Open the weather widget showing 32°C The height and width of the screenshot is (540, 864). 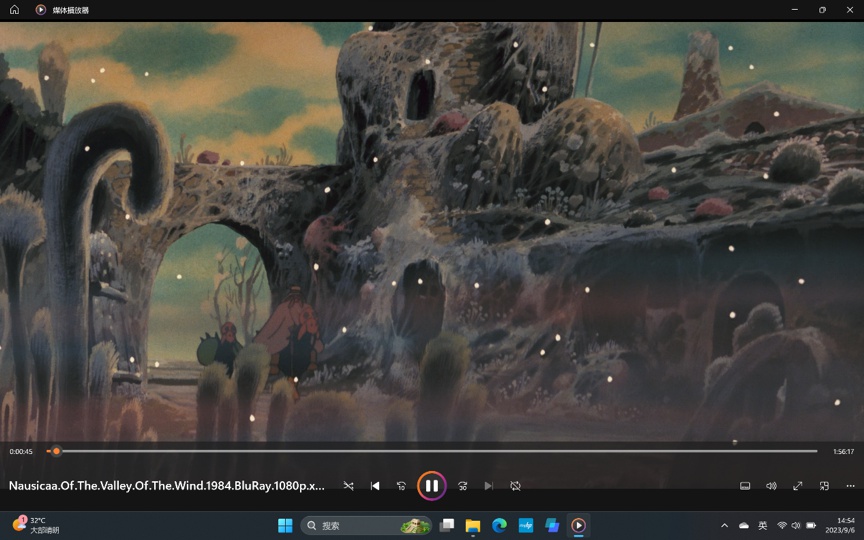tap(36, 525)
